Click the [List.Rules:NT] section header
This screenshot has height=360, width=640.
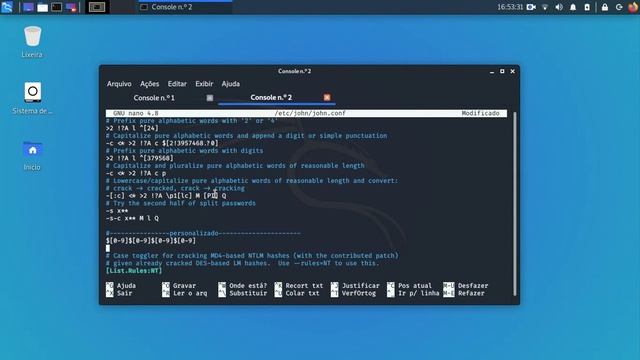coord(134,271)
